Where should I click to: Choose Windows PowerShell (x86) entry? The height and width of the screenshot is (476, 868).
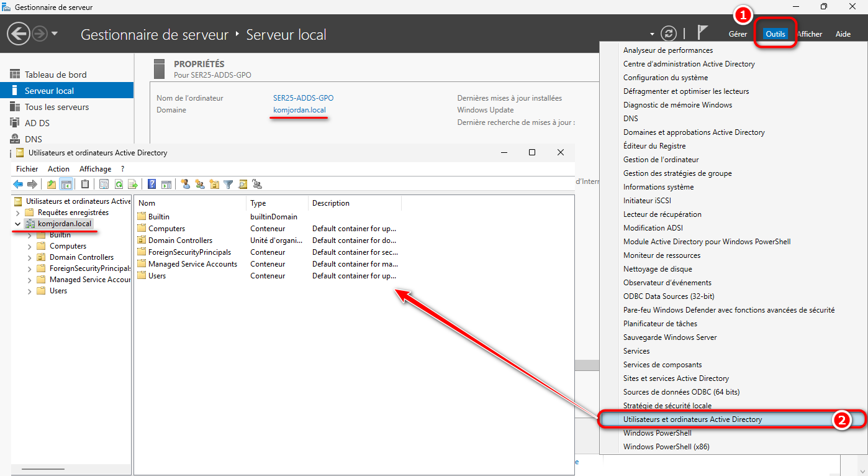click(666, 447)
